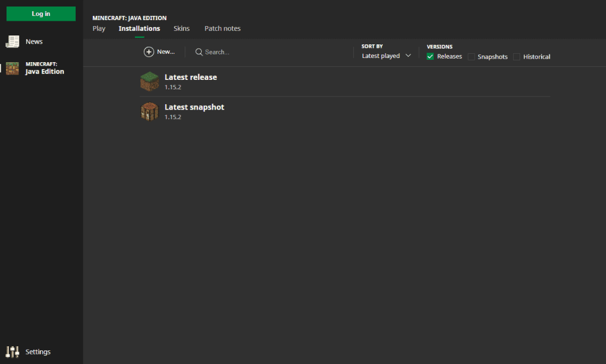Click version 1.15.2 under Latest snapshot
606x364 pixels.
coord(173,117)
